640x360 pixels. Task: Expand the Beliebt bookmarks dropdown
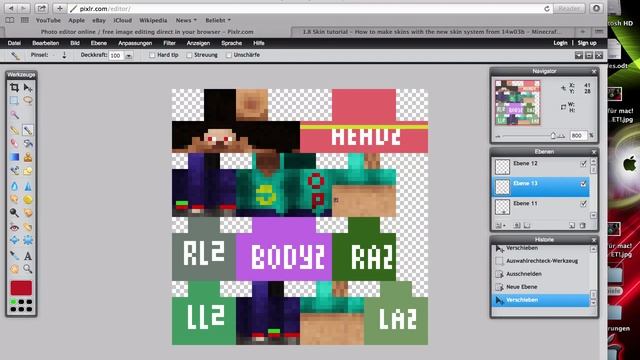[218, 20]
